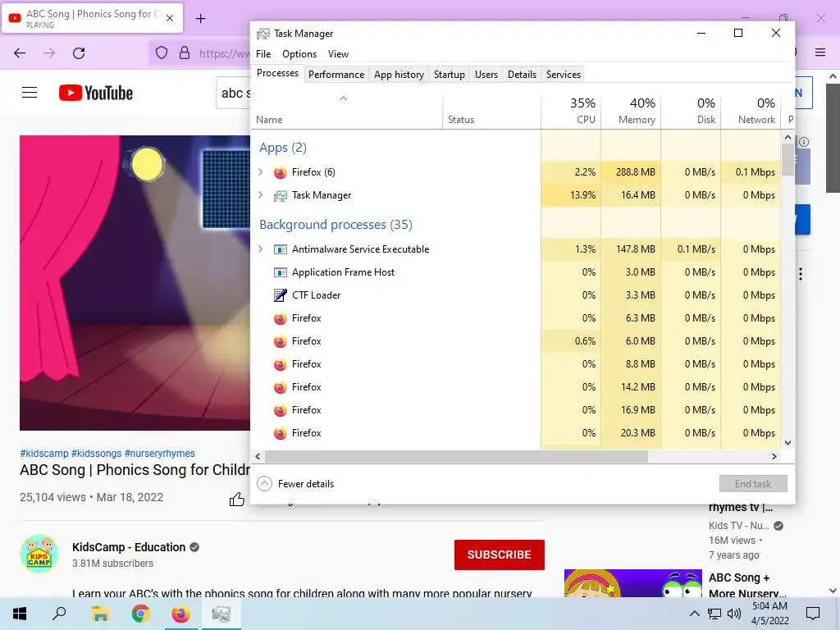The width and height of the screenshot is (840, 630).
Task: Expand the Firefox (6) process group
Action: coord(261,172)
